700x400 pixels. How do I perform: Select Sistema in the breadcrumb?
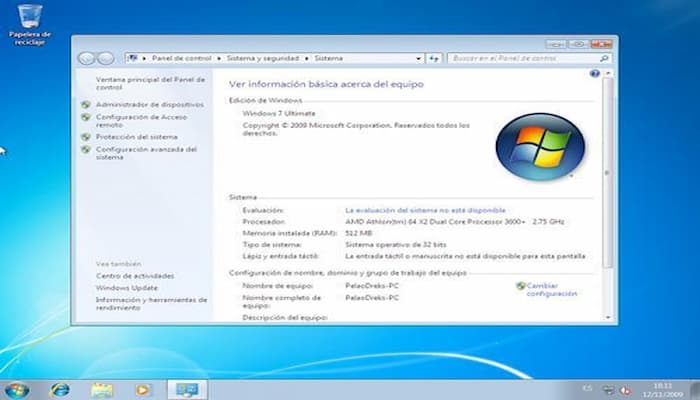(x=329, y=58)
